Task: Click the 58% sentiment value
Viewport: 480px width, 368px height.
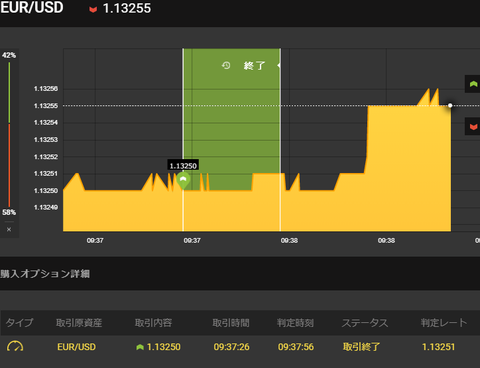Action: pos(9,212)
